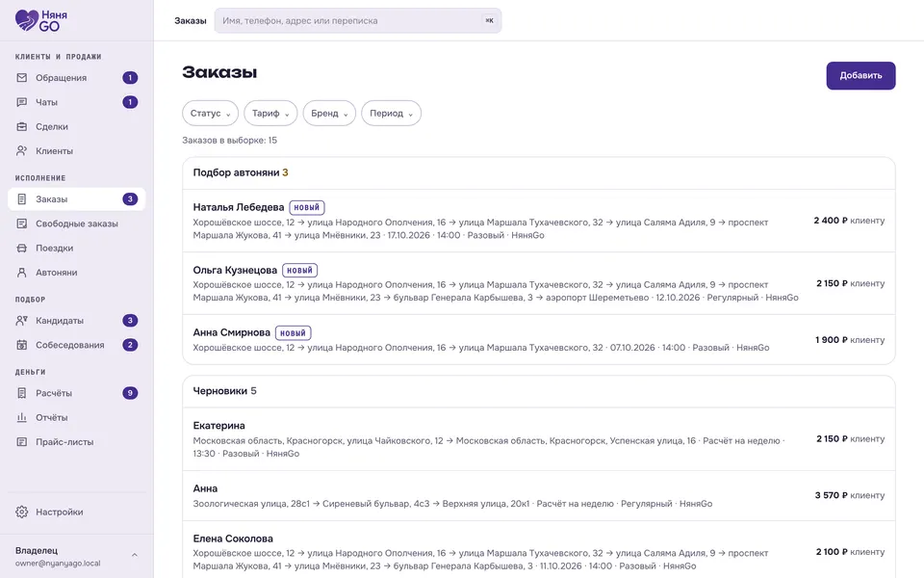
Task: Open Ольга Кузнецова's order
Action: coord(539,283)
